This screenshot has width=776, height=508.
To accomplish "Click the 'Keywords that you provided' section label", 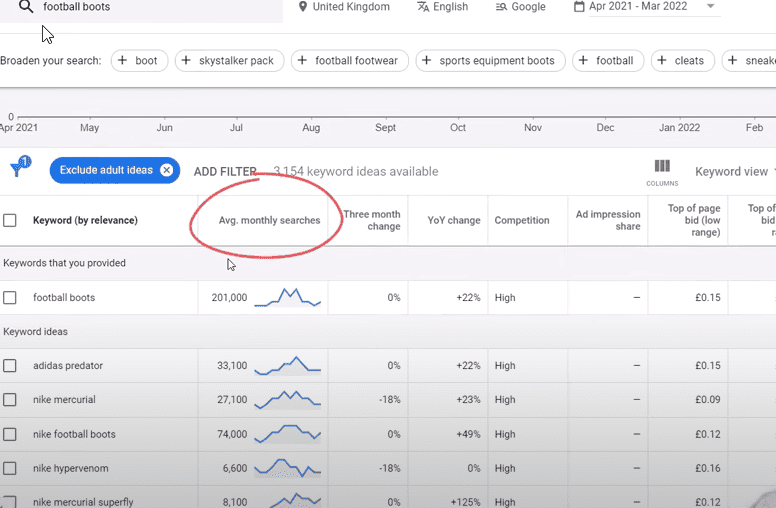I will coord(64,263).
